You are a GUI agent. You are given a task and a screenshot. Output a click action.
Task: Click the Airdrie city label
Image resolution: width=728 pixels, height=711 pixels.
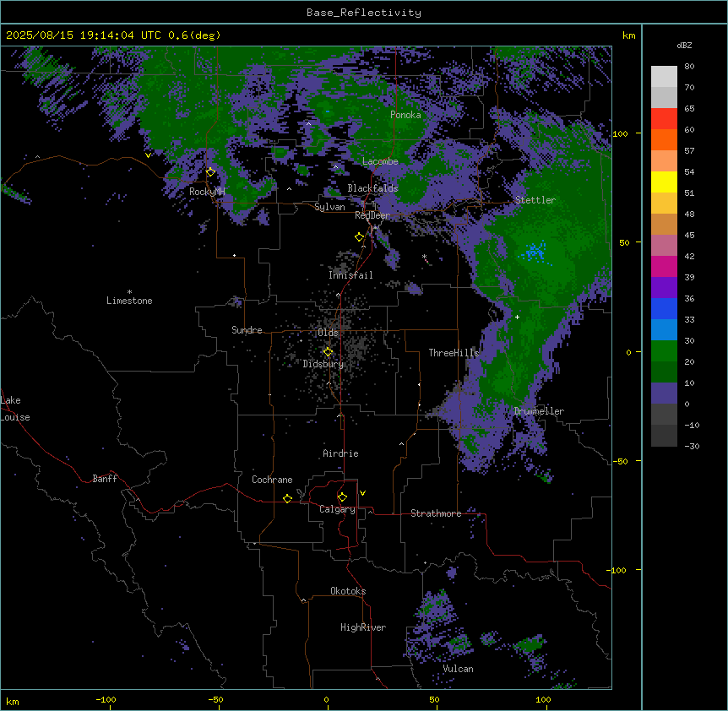(x=341, y=453)
